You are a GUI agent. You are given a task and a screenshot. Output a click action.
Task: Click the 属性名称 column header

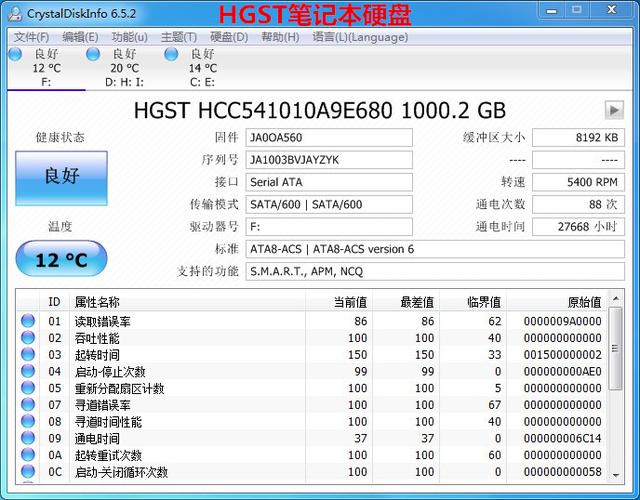coord(188,302)
